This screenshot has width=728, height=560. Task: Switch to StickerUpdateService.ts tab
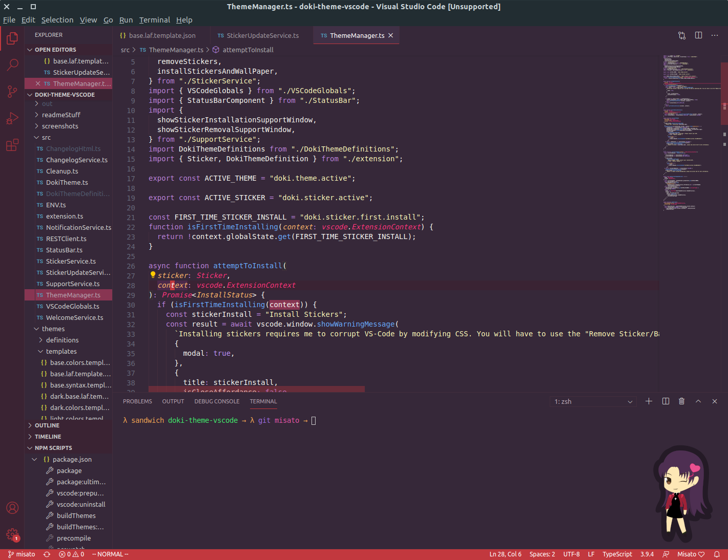click(x=261, y=35)
